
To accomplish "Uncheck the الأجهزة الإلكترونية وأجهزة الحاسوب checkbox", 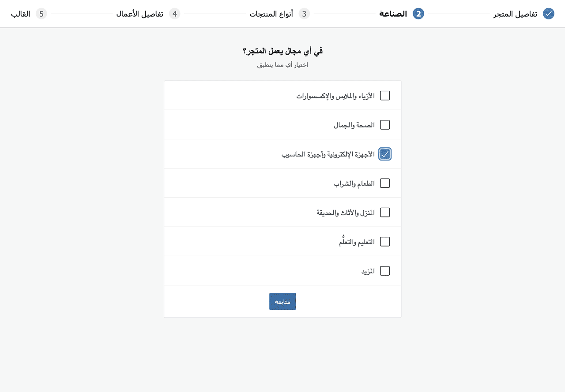I will point(385,154).
